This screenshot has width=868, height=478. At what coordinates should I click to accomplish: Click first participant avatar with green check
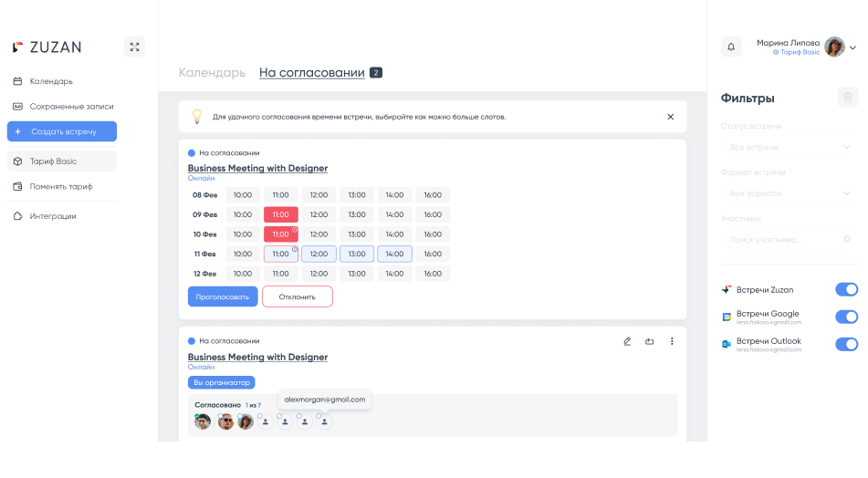click(x=203, y=421)
